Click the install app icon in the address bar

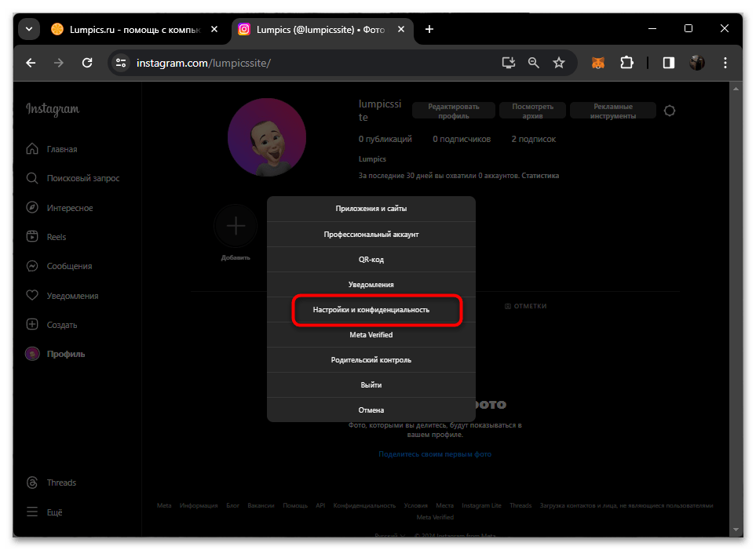508,63
